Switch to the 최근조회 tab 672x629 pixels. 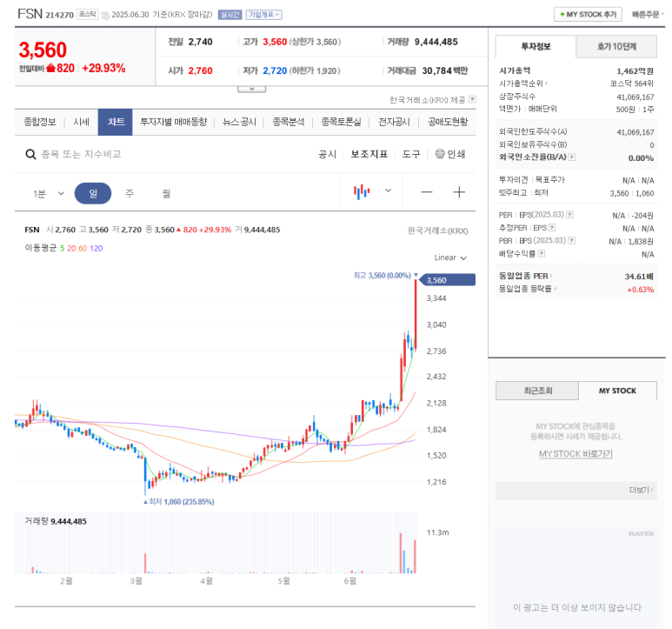[x=537, y=391]
